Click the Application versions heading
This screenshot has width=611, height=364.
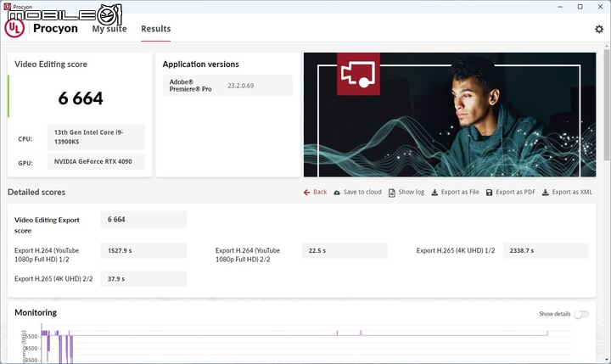point(200,64)
